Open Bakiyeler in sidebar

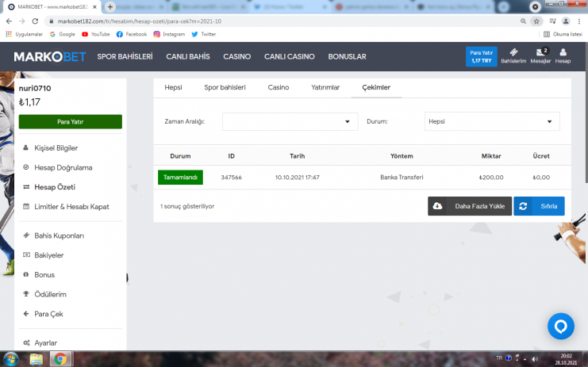[48, 255]
